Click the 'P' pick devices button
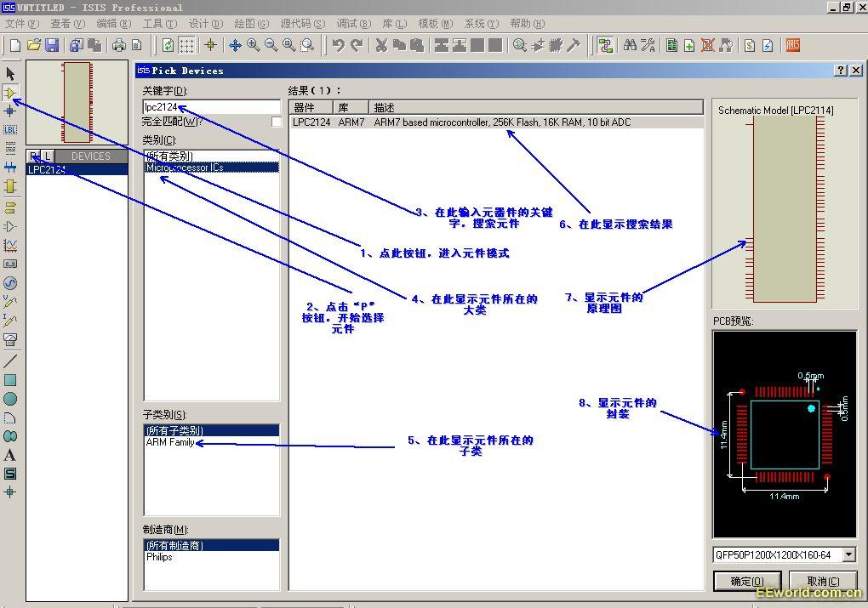The height and width of the screenshot is (608, 868). point(34,156)
